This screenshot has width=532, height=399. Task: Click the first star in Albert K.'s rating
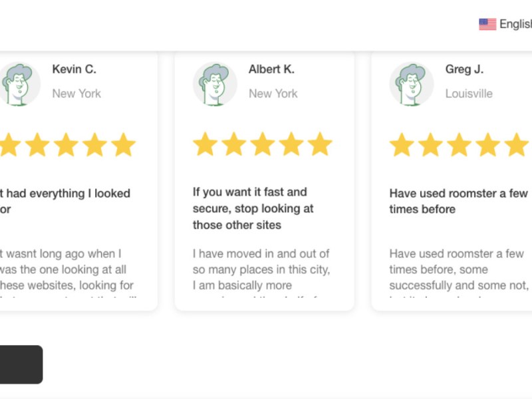[x=205, y=144]
